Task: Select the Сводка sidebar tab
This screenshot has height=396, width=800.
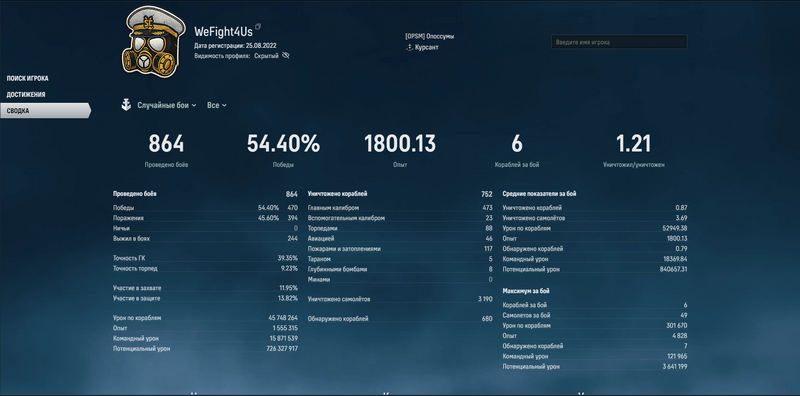Action: click(45, 111)
